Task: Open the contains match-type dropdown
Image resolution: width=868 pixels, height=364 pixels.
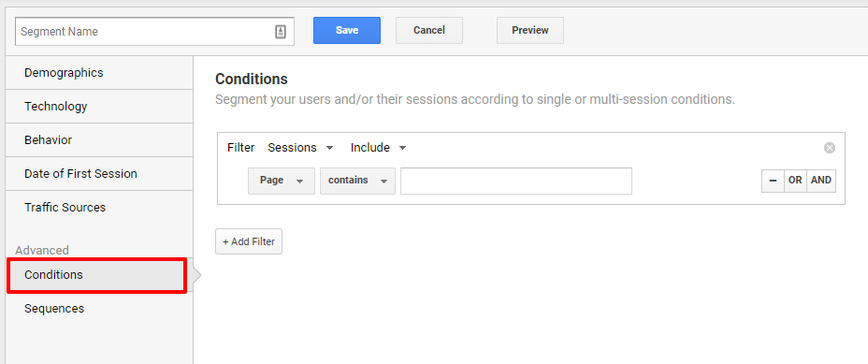Action: tap(357, 182)
